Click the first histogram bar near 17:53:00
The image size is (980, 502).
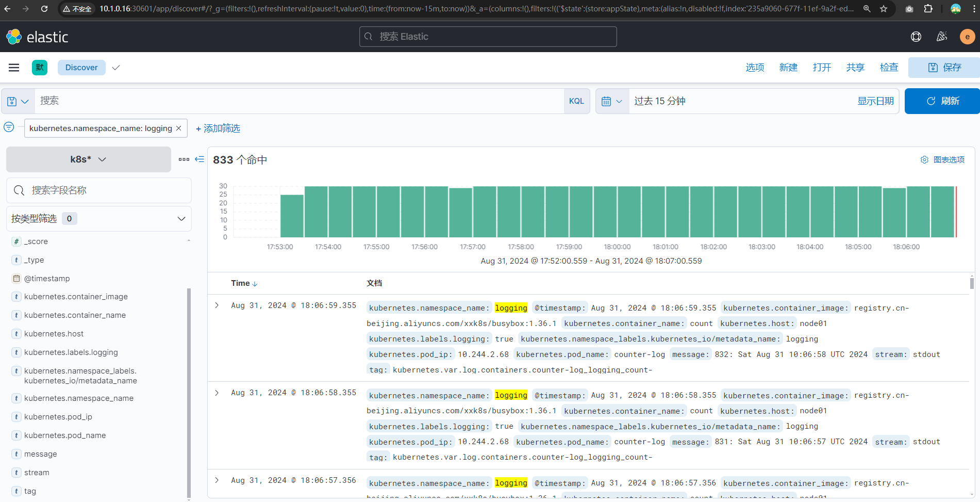pyautogui.click(x=292, y=216)
